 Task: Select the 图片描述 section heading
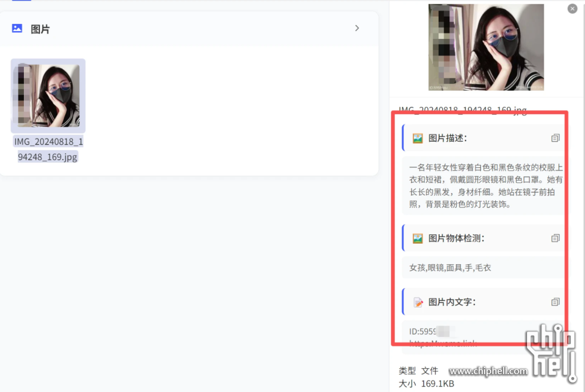coord(448,138)
